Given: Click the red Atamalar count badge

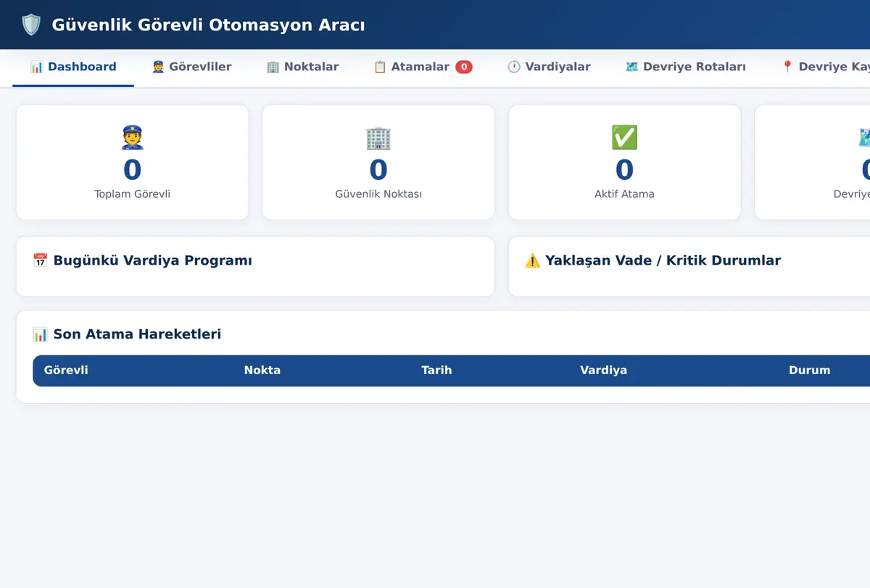Looking at the screenshot, I should tap(464, 67).
